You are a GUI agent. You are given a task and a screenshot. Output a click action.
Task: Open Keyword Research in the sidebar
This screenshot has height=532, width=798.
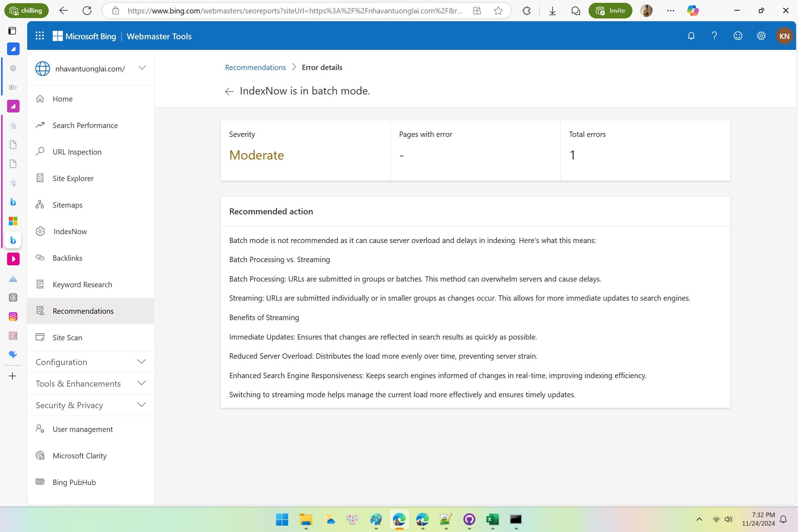(91, 284)
